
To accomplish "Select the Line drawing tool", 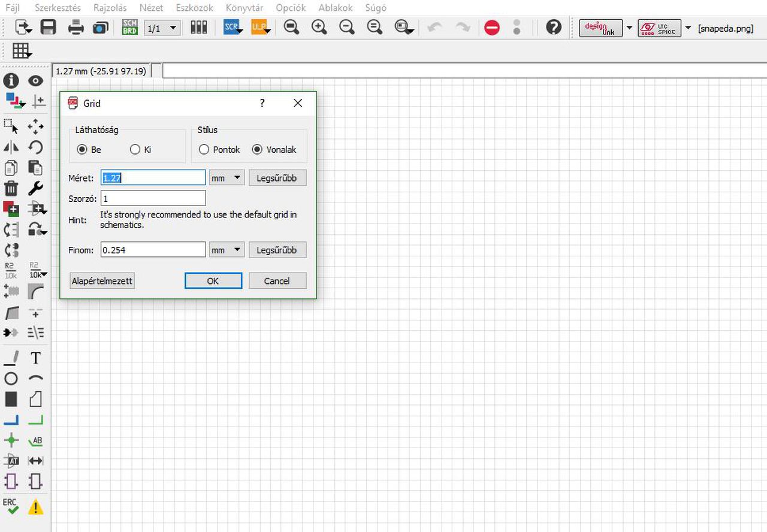I will pyautogui.click(x=11, y=358).
